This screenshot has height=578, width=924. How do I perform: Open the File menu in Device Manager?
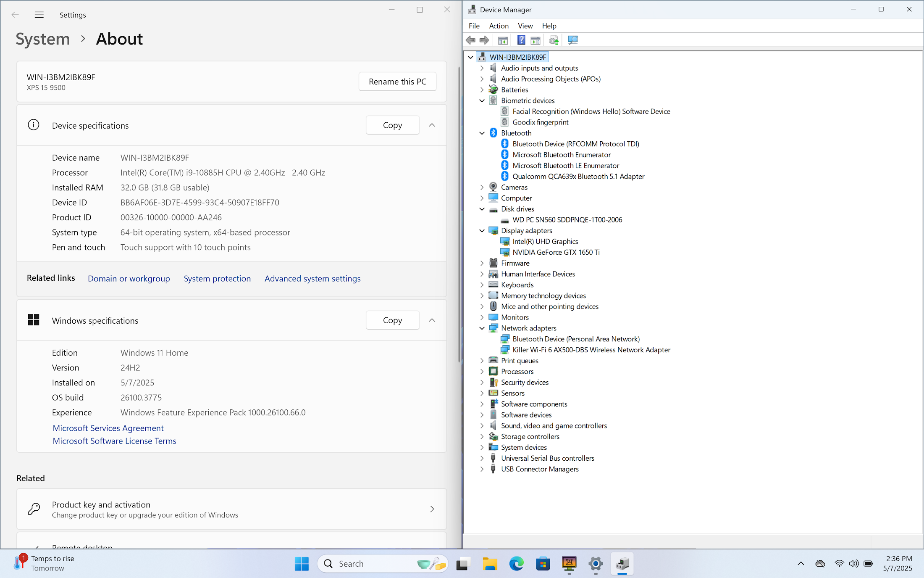coord(474,26)
